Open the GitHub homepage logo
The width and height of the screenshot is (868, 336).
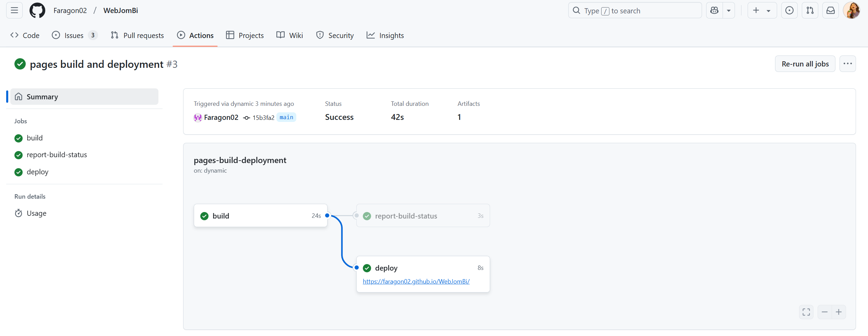coord(37,11)
